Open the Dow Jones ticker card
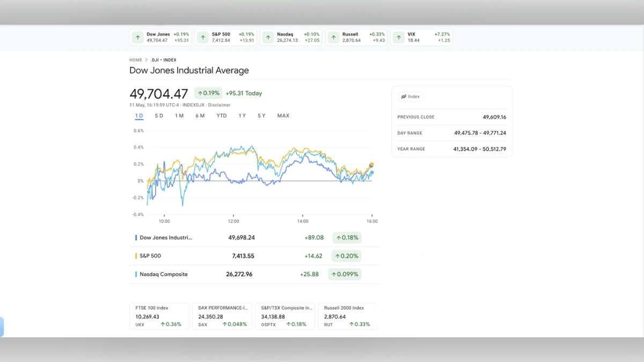 (160, 38)
